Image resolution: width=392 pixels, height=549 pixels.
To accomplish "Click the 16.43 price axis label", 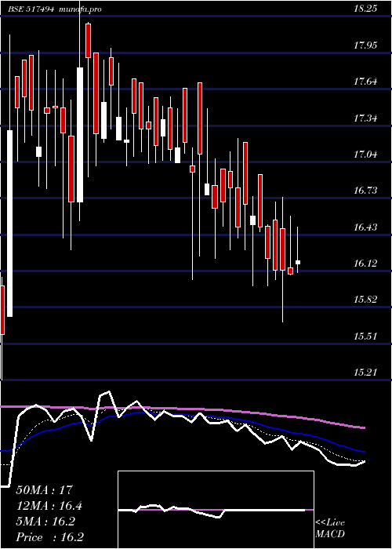I will pyautogui.click(x=365, y=227).
